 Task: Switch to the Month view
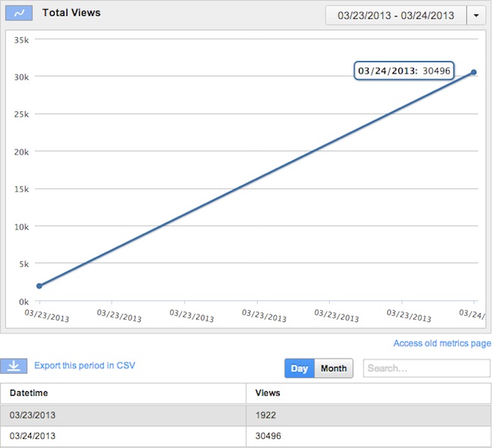click(334, 368)
